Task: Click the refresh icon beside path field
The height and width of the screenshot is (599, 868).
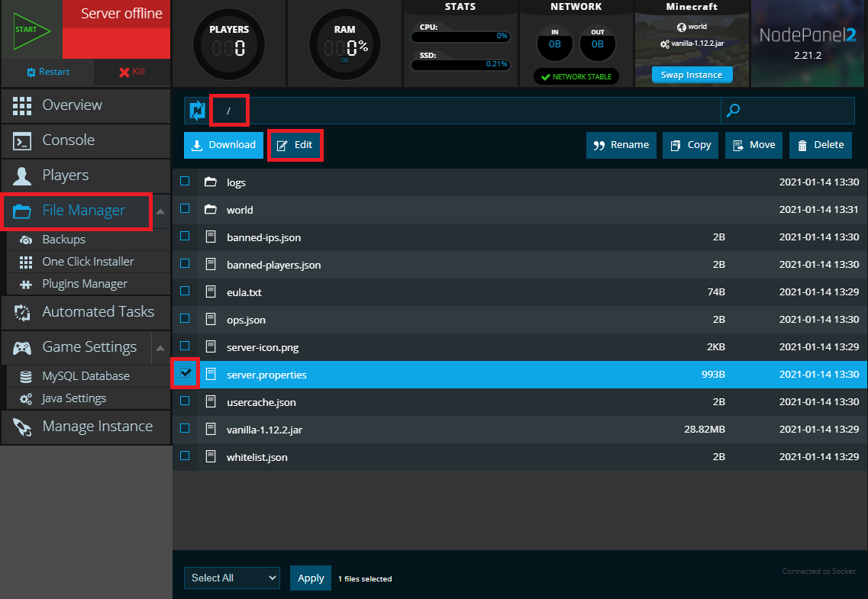Action: (197, 111)
